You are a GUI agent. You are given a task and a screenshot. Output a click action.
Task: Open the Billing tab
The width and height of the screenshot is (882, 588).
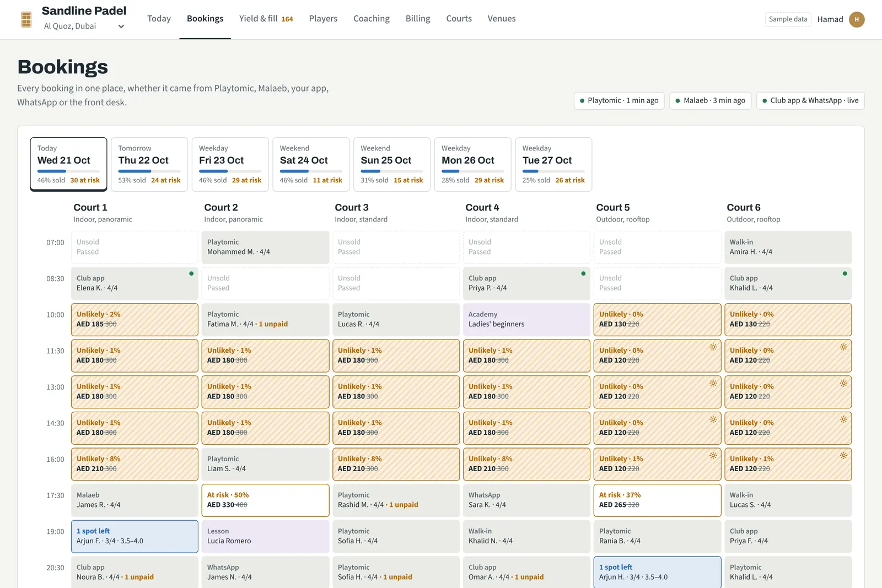click(x=418, y=19)
